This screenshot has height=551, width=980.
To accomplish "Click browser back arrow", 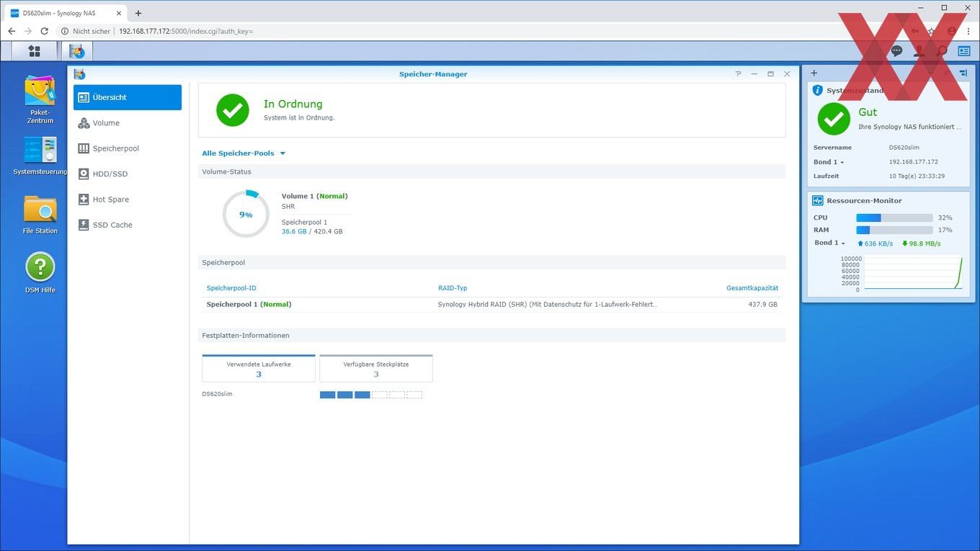I will point(12,31).
